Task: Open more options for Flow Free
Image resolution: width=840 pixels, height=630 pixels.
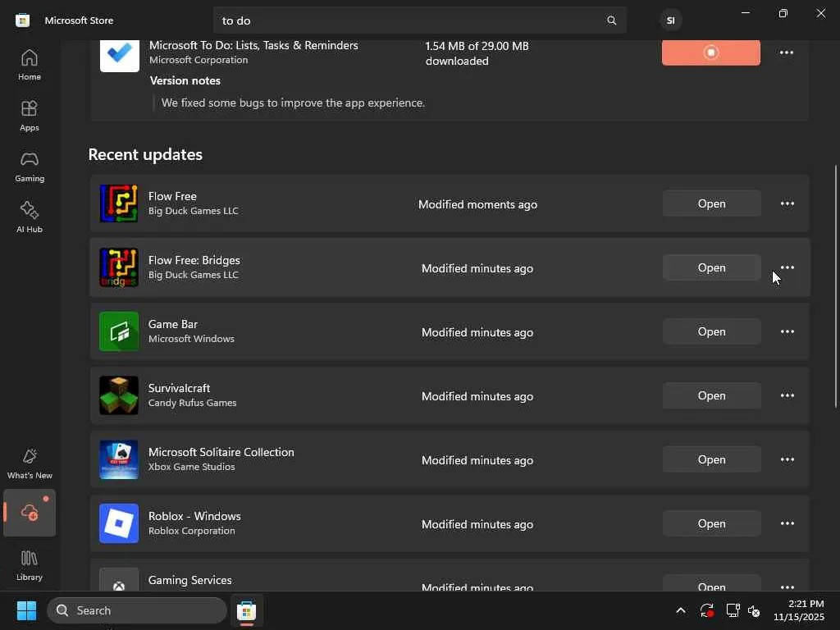Action: pyautogui.click(x=787, y=203)
